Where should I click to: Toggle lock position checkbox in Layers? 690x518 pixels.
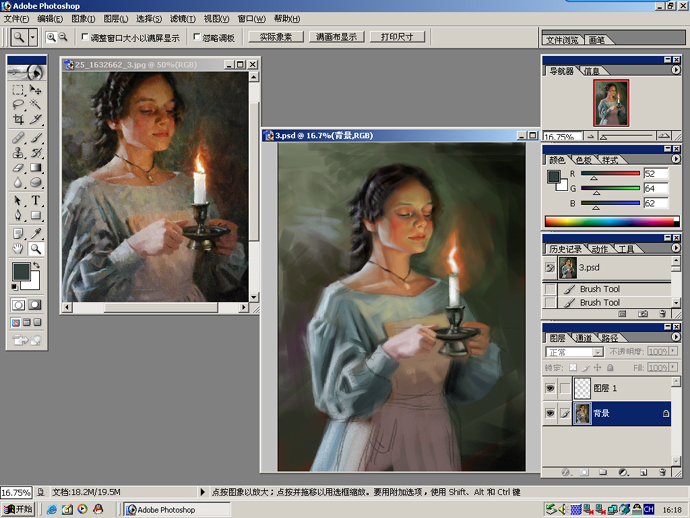[x=598, y=367]
